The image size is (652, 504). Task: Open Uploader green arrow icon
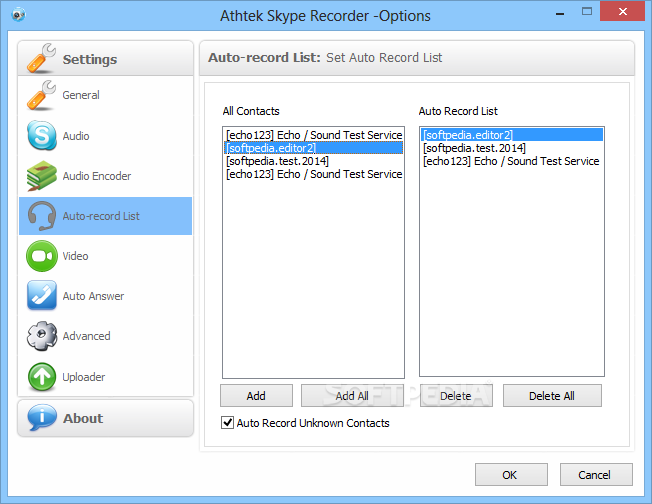(x=42, y=377)
